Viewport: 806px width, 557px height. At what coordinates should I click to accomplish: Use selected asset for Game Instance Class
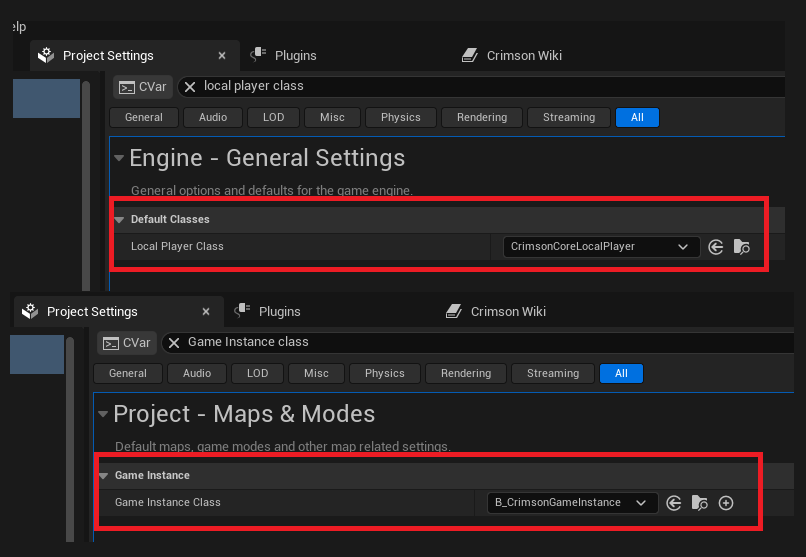coord(673,503)
